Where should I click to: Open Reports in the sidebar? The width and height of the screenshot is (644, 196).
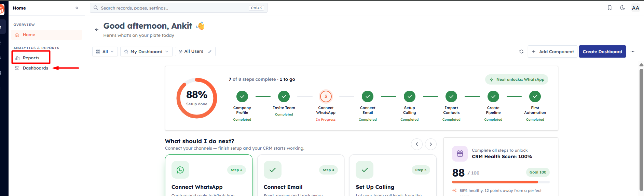[31, 58]
